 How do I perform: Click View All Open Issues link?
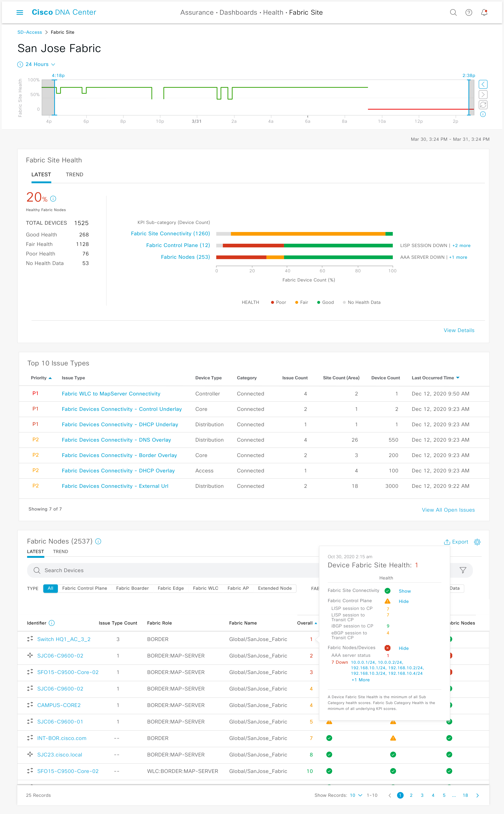(x=448, y=510)
